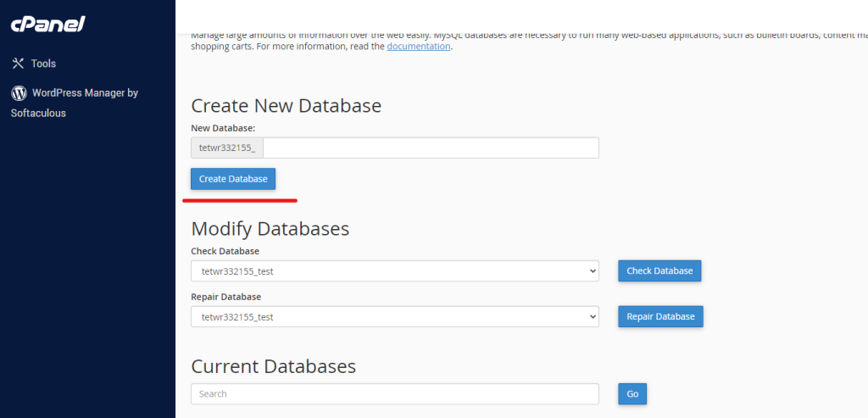Viewport: 868px width, 418px height.
Task: Click the Current Databases heading
Action: tap(273, 366)
